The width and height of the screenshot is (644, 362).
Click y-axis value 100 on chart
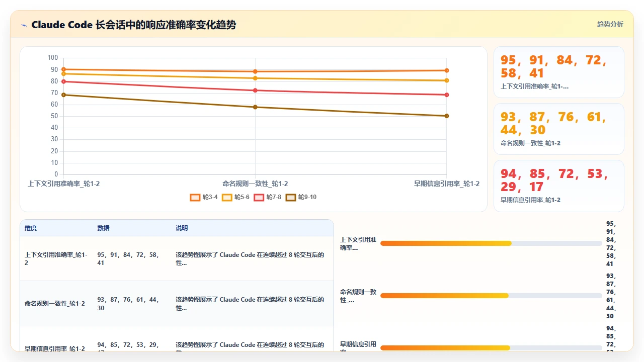pos(53,58)
